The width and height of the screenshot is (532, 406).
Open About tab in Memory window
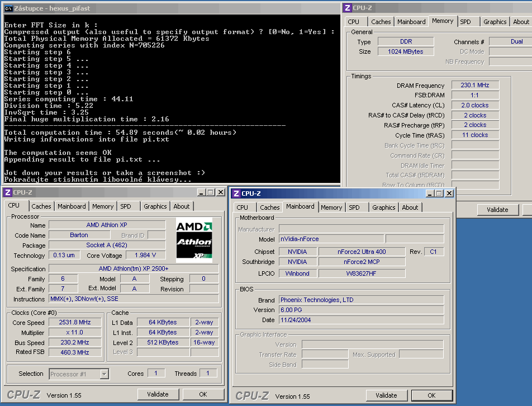pyautogui.click(x=521, y=22)
